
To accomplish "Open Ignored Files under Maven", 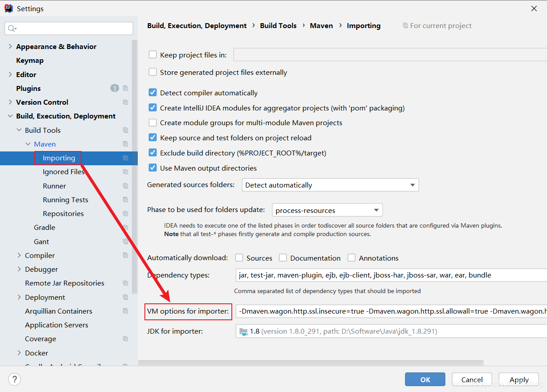I will pyautogui.click(x=64, y=171).
